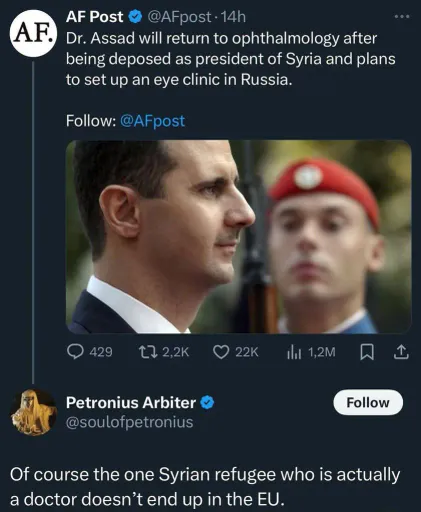Screen dimensions: 421x512
Task: Open Petronius Arbiter profile avatar
Action: [x=33, y=412]
